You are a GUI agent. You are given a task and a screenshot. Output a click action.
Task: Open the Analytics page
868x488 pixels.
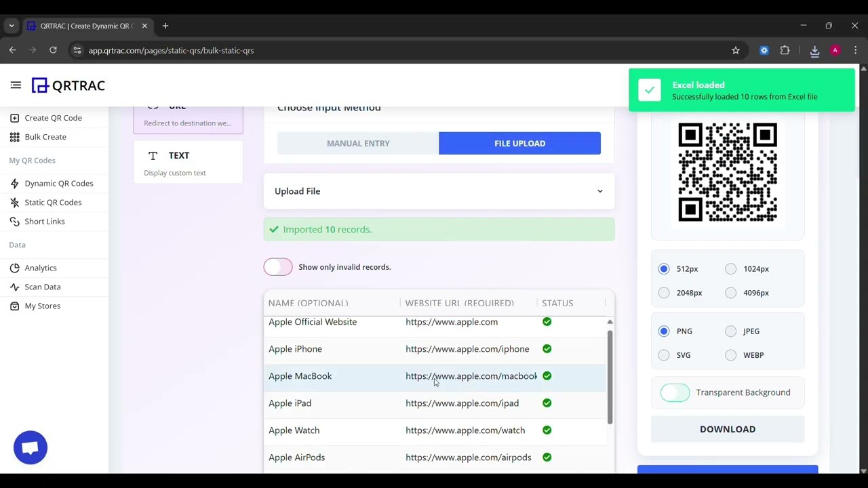pos(41,268)
